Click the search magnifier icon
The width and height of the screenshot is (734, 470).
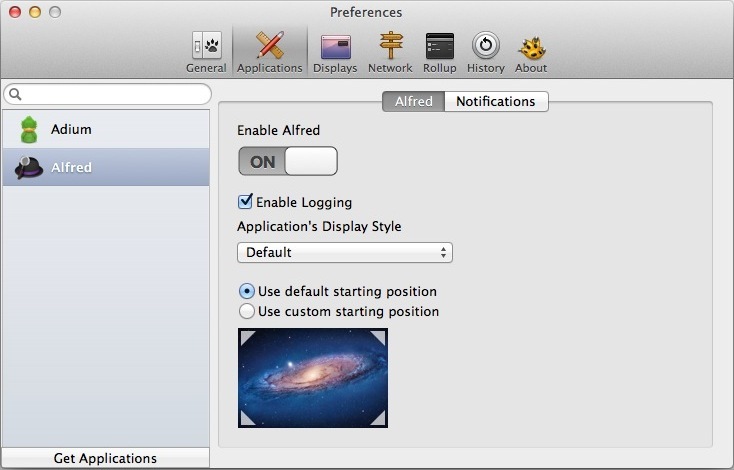pos(15,95)
